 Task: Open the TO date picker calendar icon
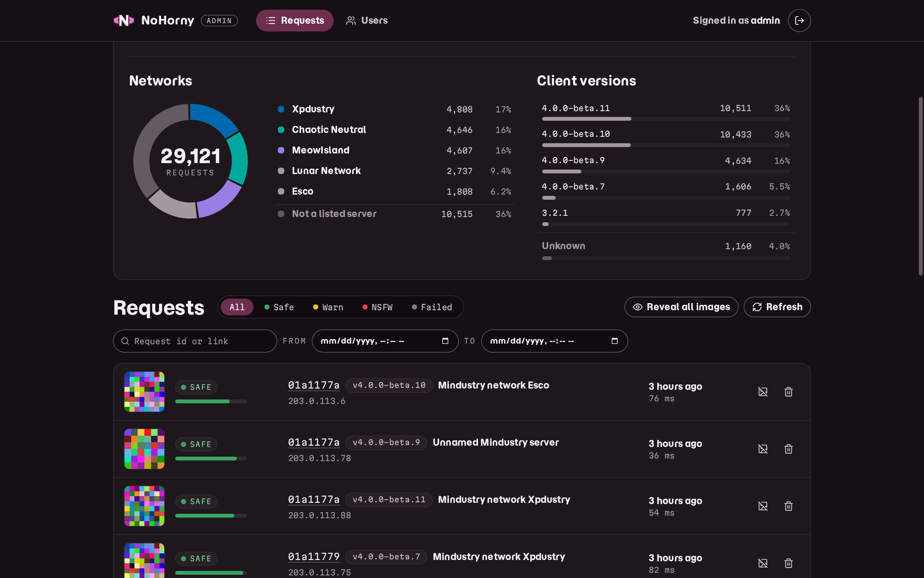tap(614, 341)
